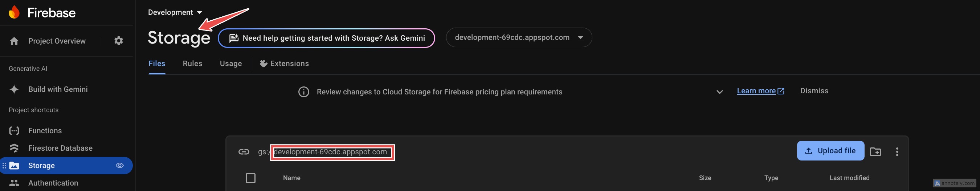Viewport: 980px width, 191px height.
Task: Copy the bucket link icon
Action: 244,152
